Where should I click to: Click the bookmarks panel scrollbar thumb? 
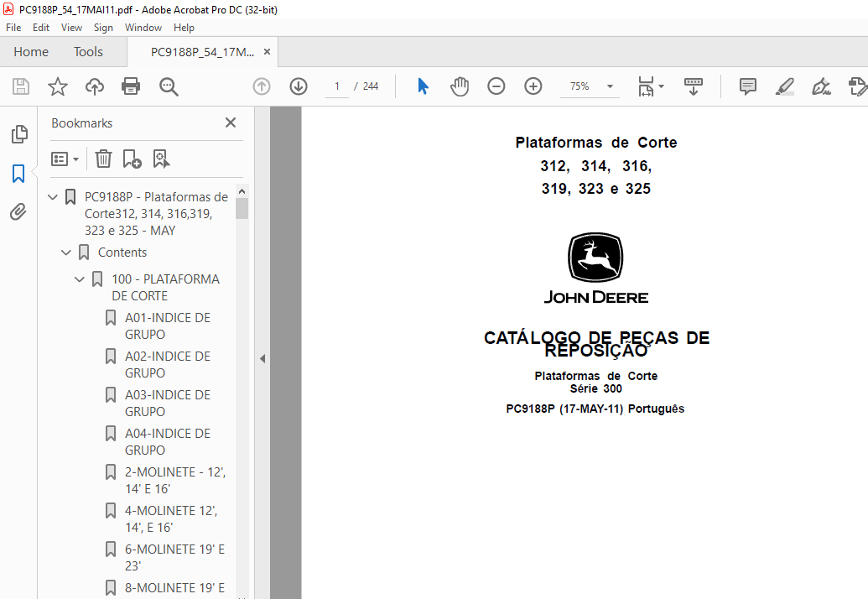coord(242,209)
